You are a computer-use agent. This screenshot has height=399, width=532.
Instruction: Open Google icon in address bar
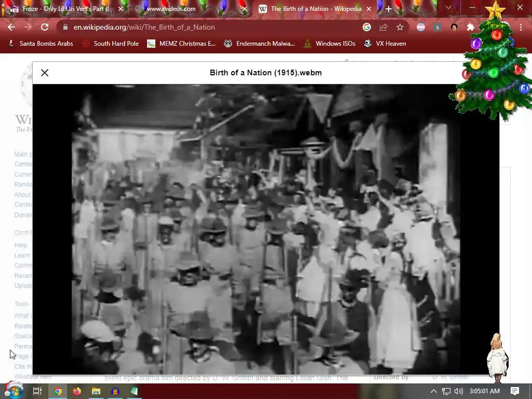[366, 27]
